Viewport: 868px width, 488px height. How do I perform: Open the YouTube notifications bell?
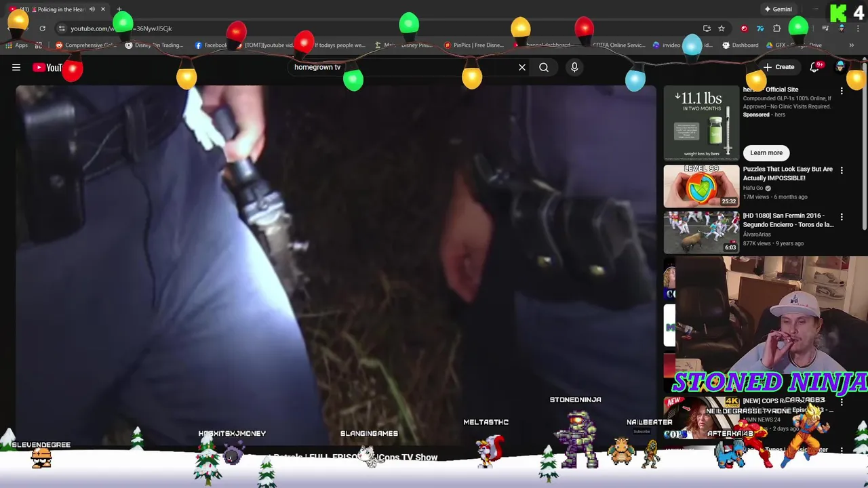[815, 67]
